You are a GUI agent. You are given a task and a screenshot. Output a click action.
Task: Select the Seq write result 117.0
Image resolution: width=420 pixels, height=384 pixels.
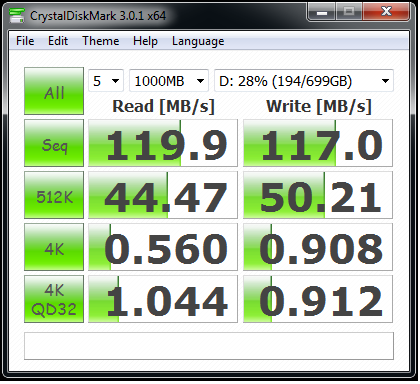click(x=318, y=143)
